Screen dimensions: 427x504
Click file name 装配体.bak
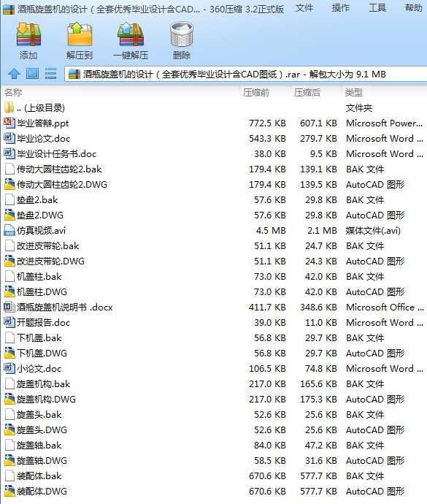39,476
